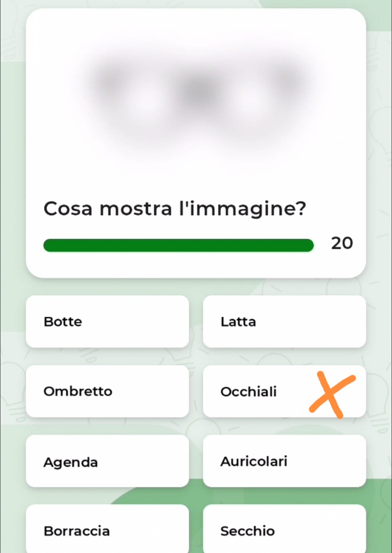
Task: Select the Occhiali answer text
Action: [x=249, y=392]
